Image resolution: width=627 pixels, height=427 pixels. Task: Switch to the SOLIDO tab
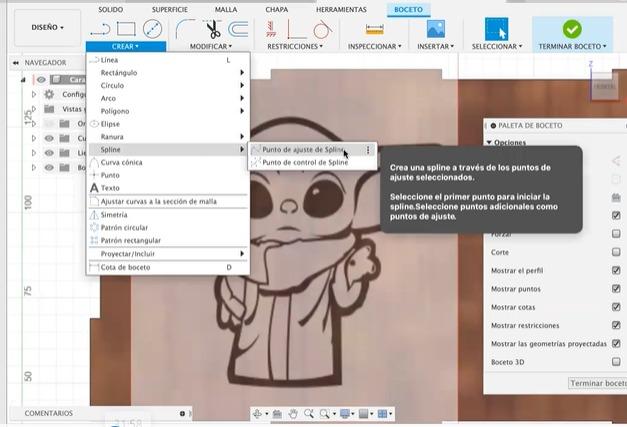tap(111, 9)
